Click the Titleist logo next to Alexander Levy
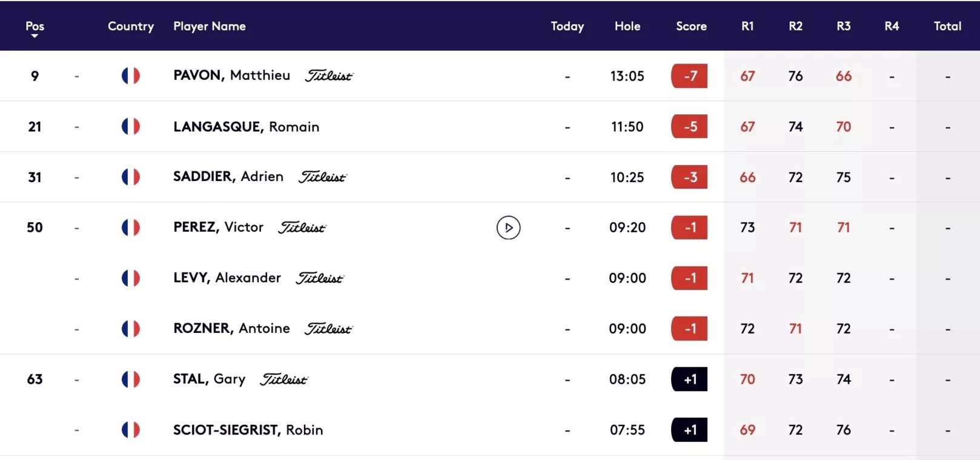Screen dimensions: 980x460 click(x=320, y=278)
